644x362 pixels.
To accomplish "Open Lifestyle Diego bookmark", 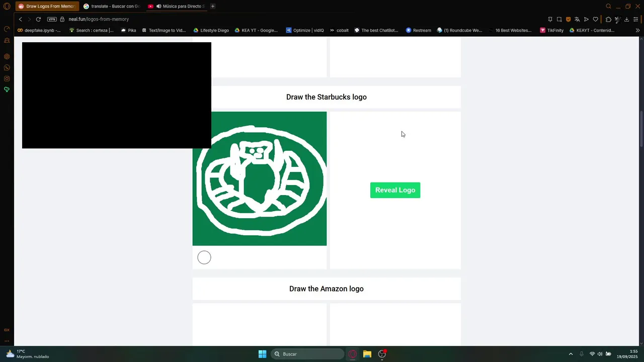I will [211, 30].
